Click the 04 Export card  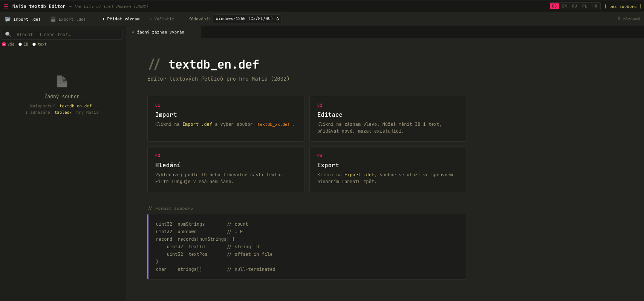tap(388, 169)
